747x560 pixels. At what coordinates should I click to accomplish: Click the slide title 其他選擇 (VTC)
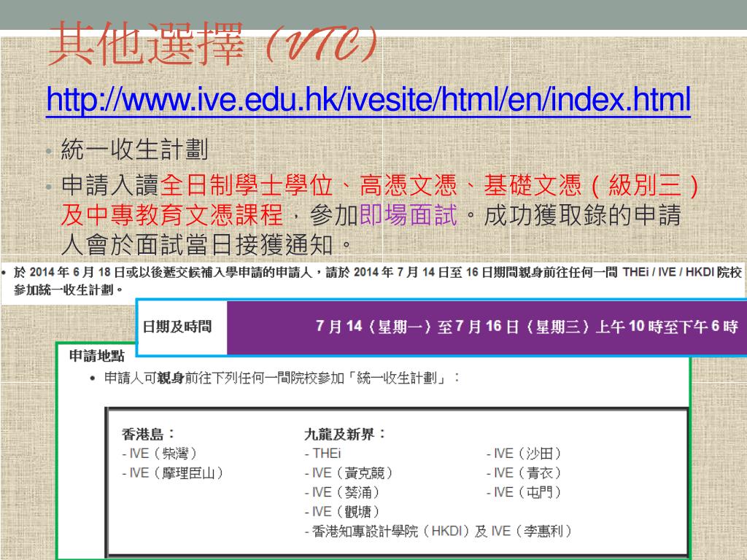click(213, 43)
